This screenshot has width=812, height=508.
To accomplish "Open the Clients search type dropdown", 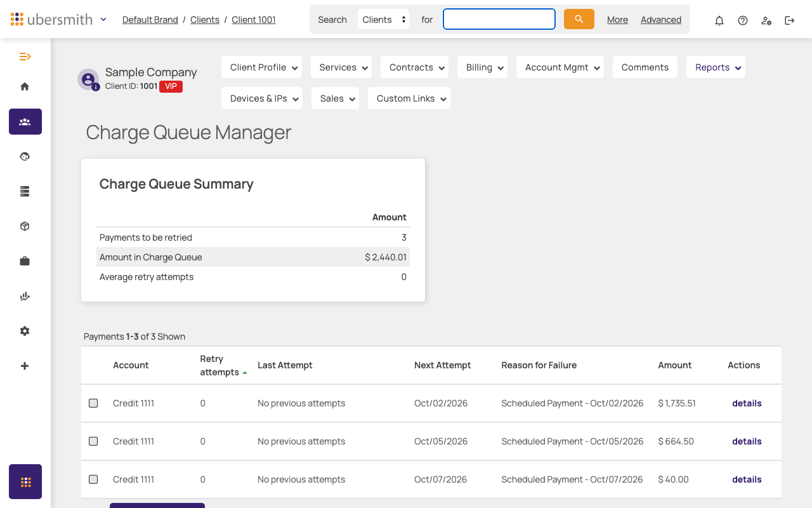I will 384,19.
